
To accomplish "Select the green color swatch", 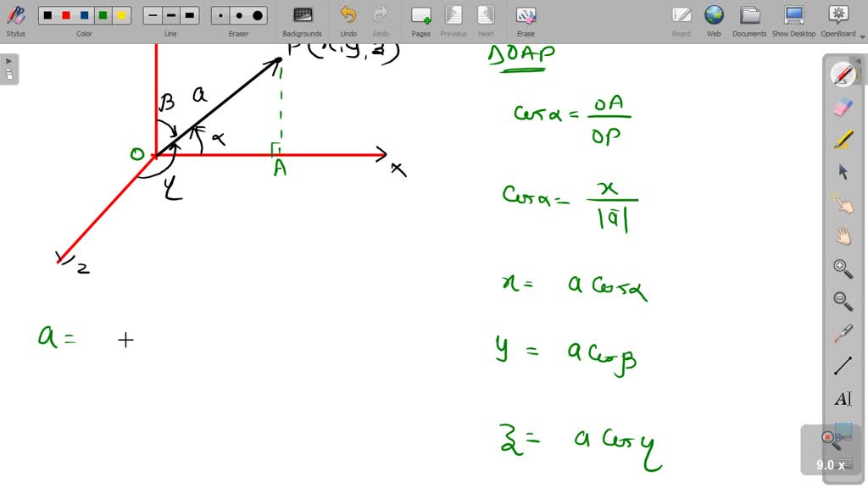I will 103,14.
